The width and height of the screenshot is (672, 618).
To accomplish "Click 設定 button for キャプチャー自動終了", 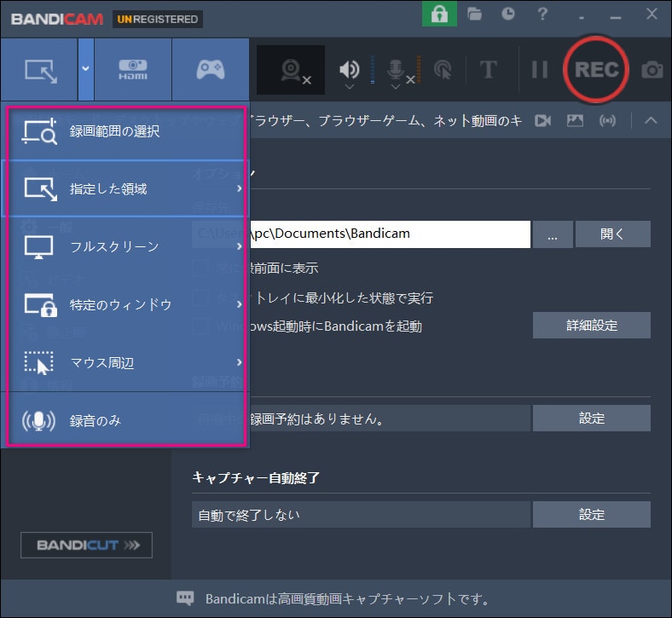I will coord(592,514).
